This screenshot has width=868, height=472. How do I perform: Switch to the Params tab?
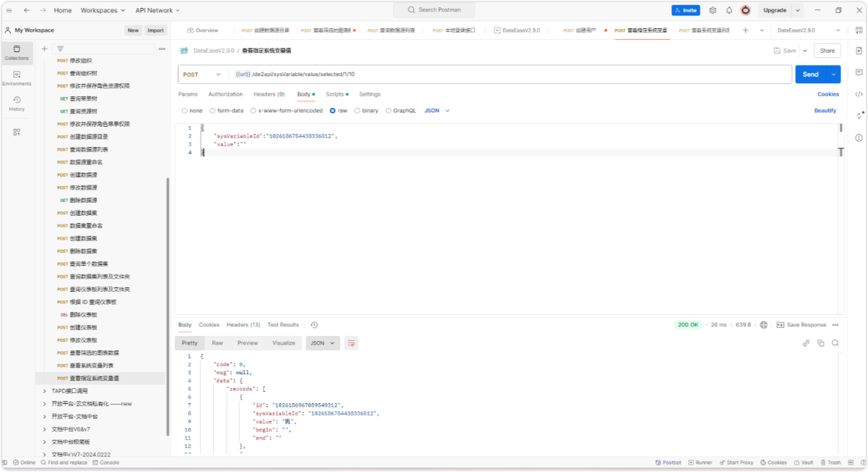(x=187, y=94)
